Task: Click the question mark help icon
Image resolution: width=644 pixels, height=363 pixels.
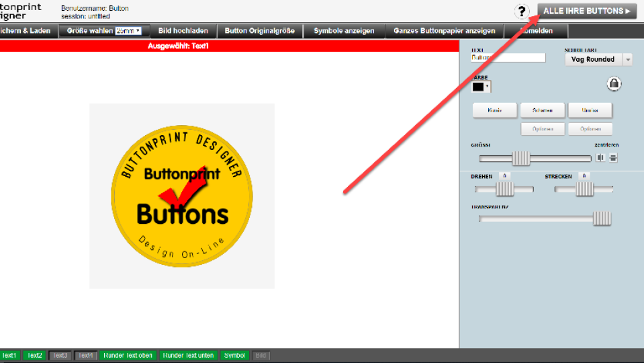Action: click(522, 11)
